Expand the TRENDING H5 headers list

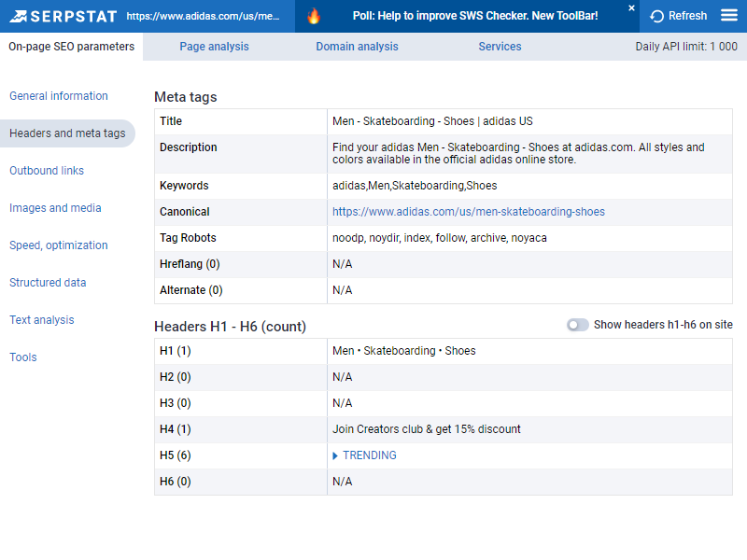[364, 455]
